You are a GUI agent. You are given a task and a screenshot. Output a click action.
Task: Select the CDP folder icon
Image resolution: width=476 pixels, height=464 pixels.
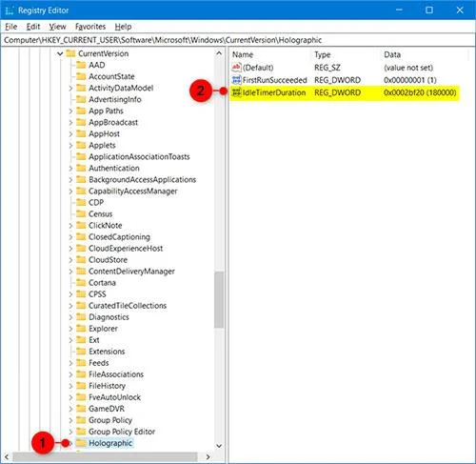tap(81, 203)
